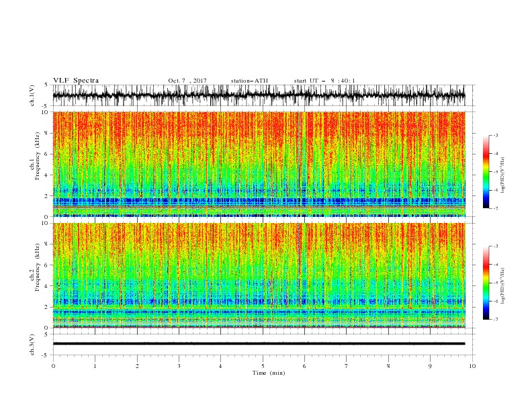
Task: Click the "6" tick on the time axis
Action: [304, 366]
